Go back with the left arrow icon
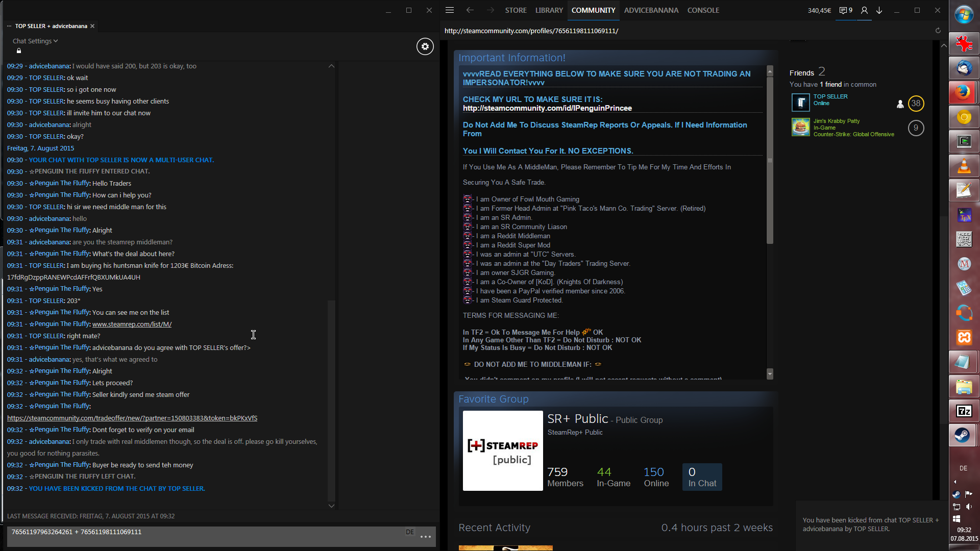980x551 pixels. click(x=470, y=10)
